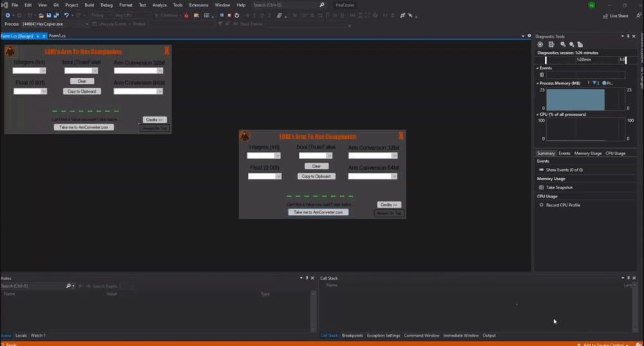Viewport: 644px width, 346px height.
Task: Click the Save All icon in toolbar
Action: pos(56,15)
